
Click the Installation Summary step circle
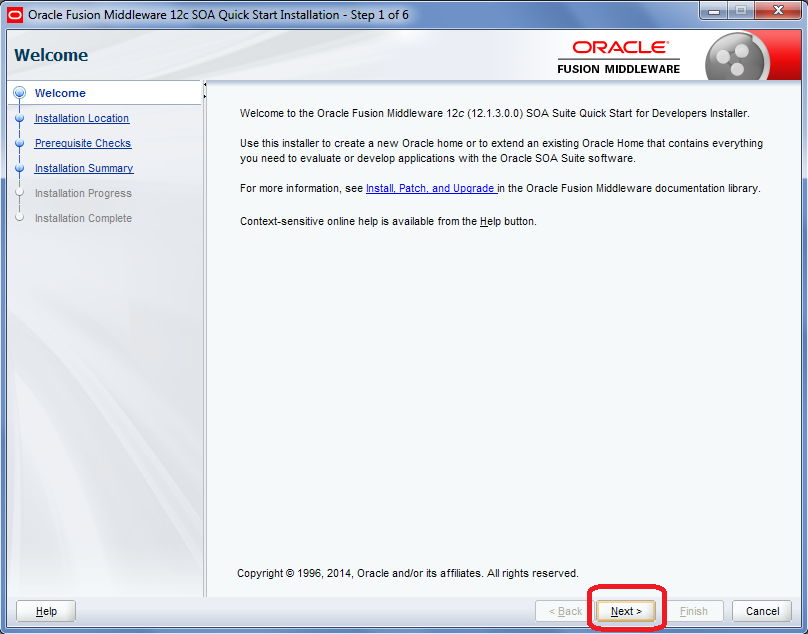19,168
